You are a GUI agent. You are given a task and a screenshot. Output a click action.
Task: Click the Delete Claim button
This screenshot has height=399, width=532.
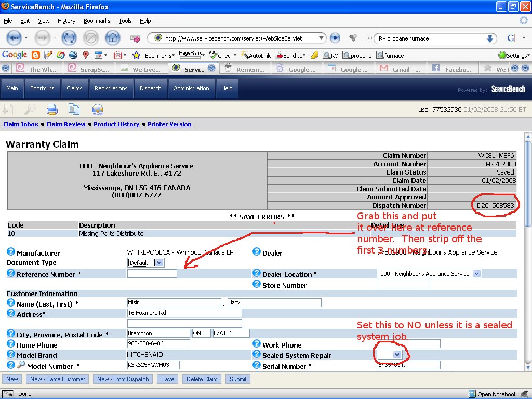click(202, 379)
